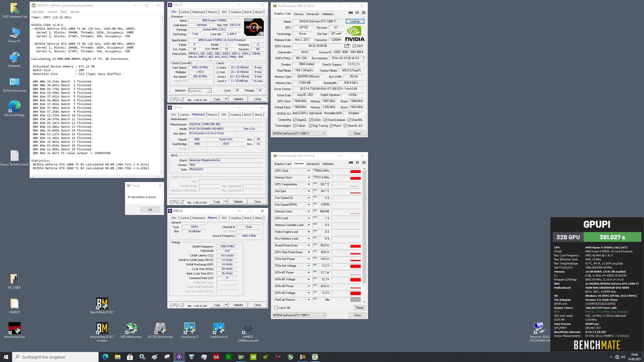This screenshot has height=362, width=644.
Task: Toggle the PhysX checkbox
Action: point(331,126)
